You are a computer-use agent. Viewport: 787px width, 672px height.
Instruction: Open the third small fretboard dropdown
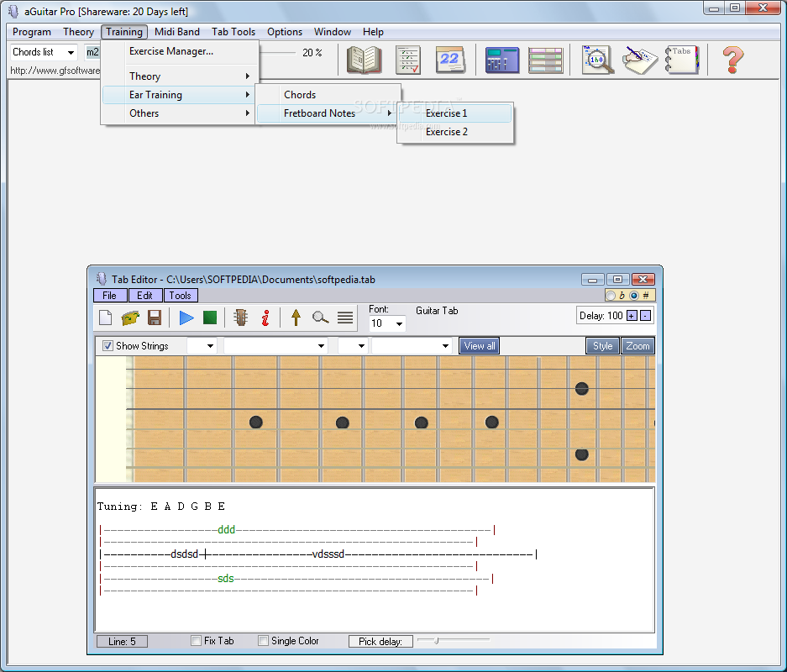click(361, 346)
